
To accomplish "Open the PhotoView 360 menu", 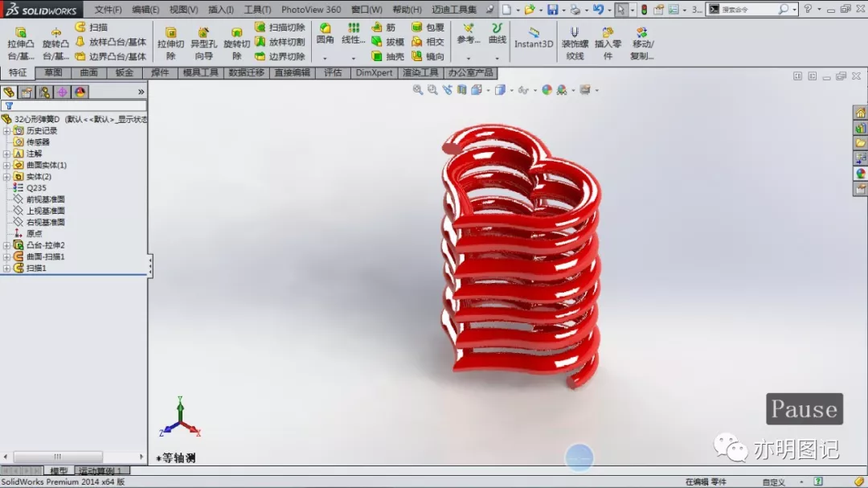I will (311, 10).
